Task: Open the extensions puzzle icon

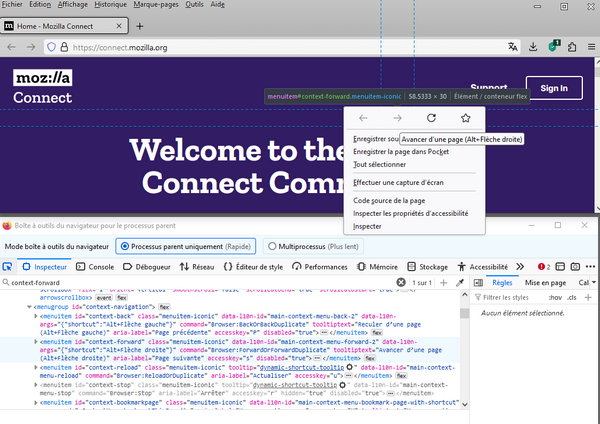Action: coord(572,47)
